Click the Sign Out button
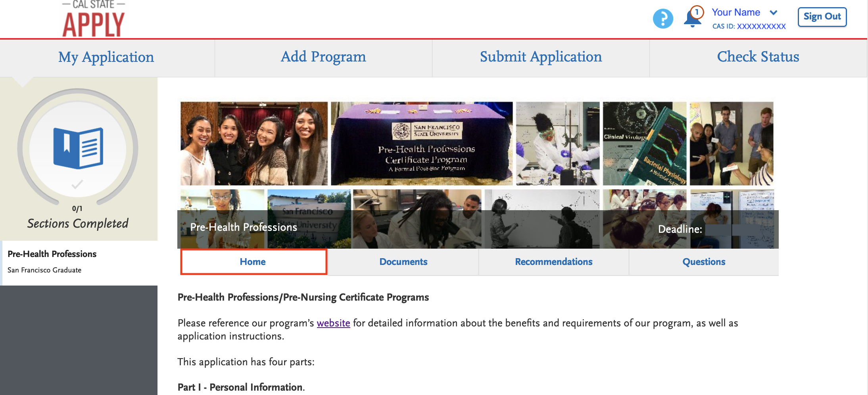 822,17
